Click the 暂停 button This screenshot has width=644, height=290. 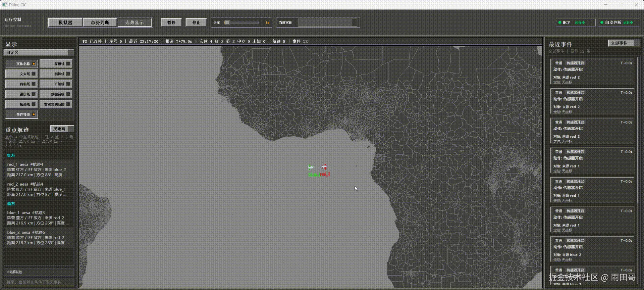click(x=171, y=22)
